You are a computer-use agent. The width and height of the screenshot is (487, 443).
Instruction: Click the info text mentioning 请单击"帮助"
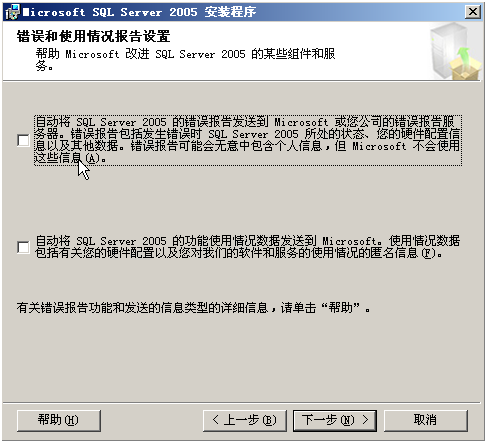(x=194, y=308)
